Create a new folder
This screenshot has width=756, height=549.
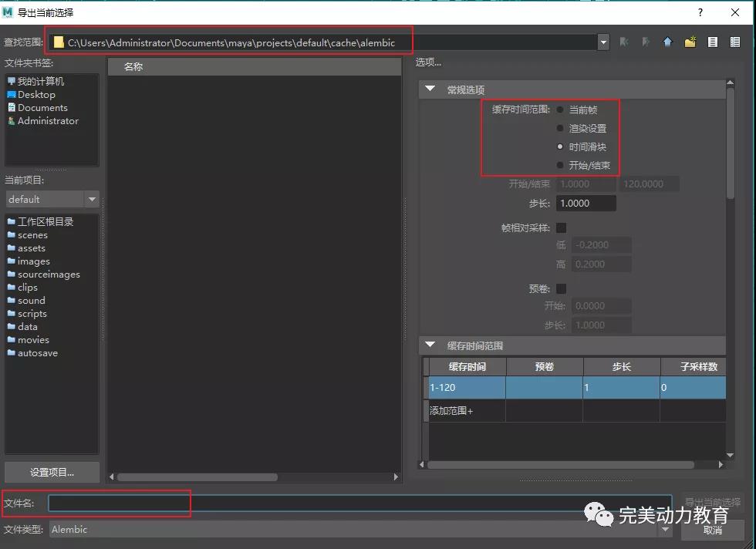pyautogui.click(x=690, y=42)
